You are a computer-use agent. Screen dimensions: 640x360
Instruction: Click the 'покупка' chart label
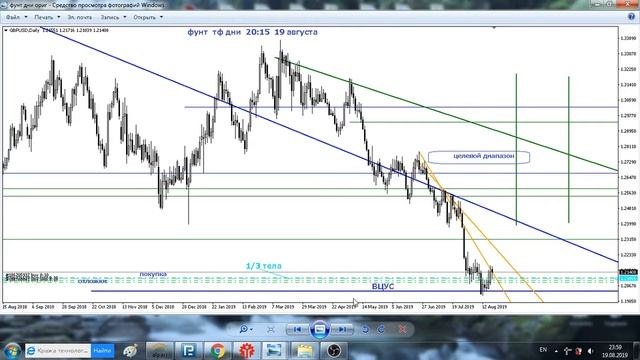click(x=153, y=274)
